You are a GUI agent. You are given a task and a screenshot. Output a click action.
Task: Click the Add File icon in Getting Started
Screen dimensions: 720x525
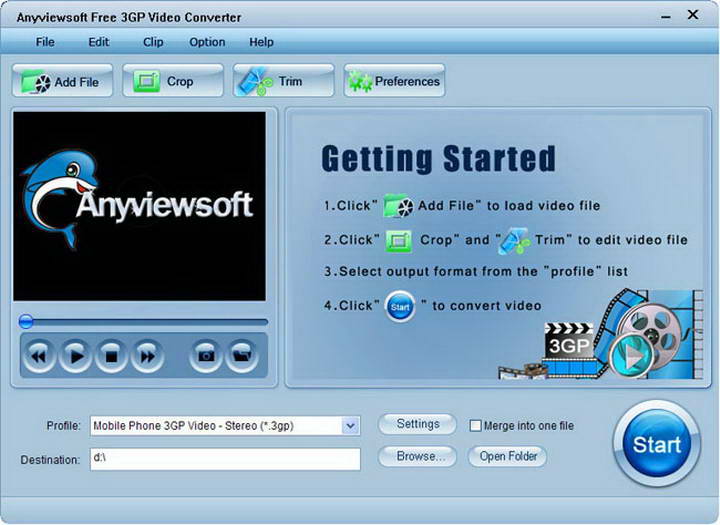398,206
